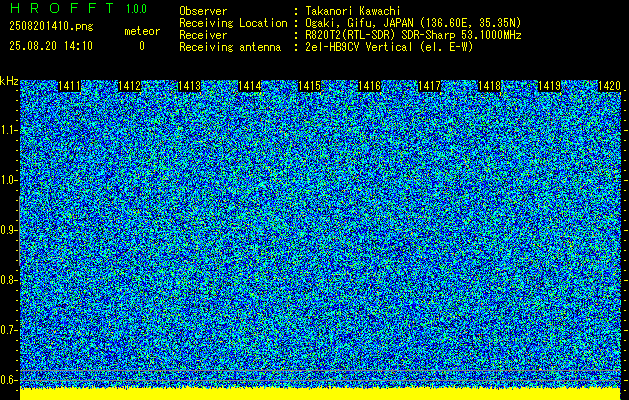The image size is (629, 400).
Task: Click the Observer label
Action: 203,11
